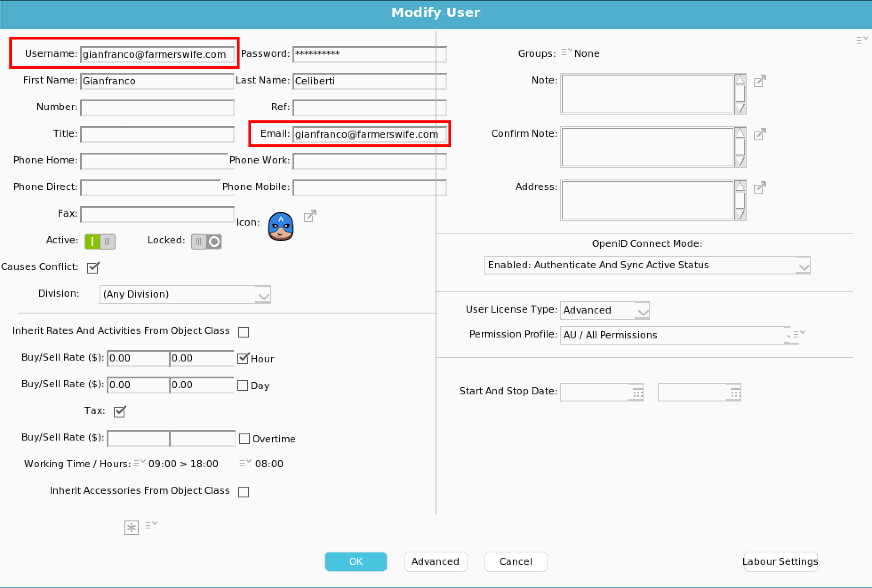Open the Working Time hours list menu

(x=139, y=463)
